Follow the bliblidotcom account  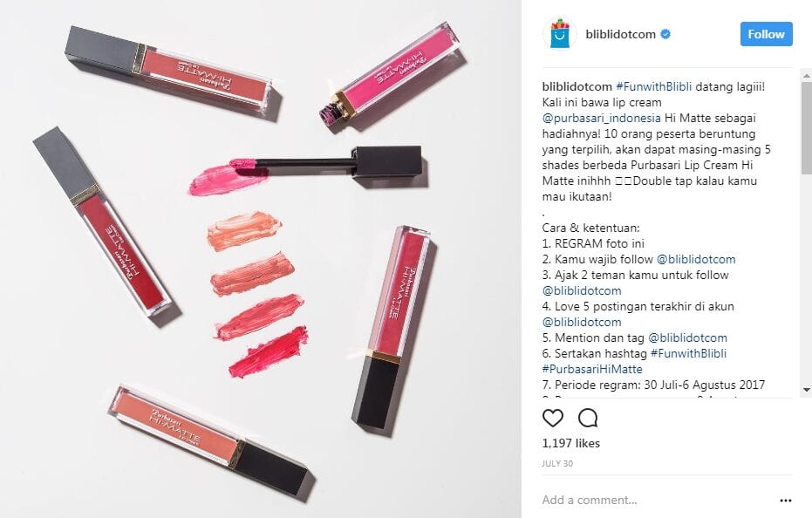click(x=766, y=34)
